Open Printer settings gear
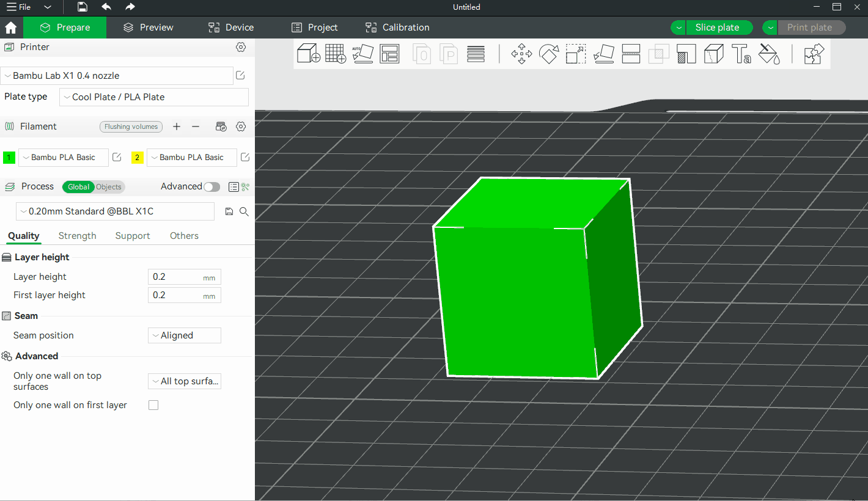 [241, 47]
